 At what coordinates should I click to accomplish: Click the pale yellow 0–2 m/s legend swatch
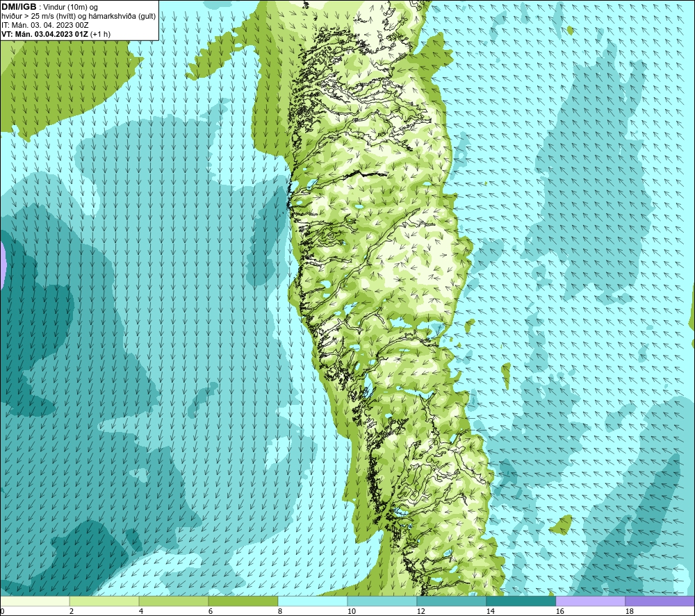point(35,601)
